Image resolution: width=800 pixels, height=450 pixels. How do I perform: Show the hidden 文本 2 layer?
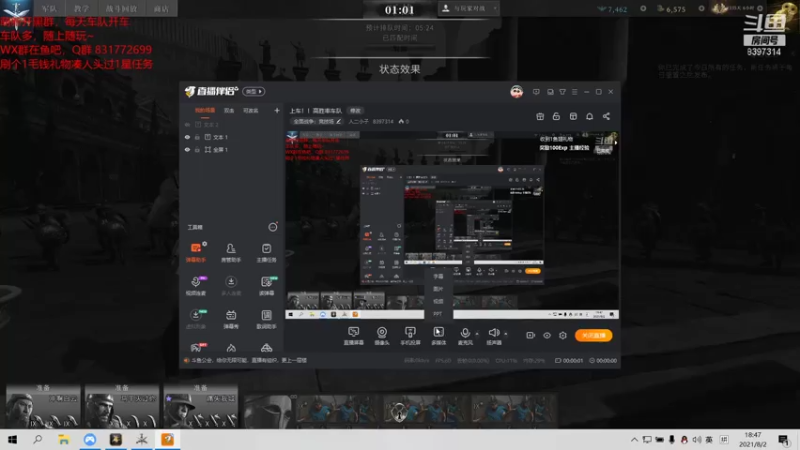(187, 124)
